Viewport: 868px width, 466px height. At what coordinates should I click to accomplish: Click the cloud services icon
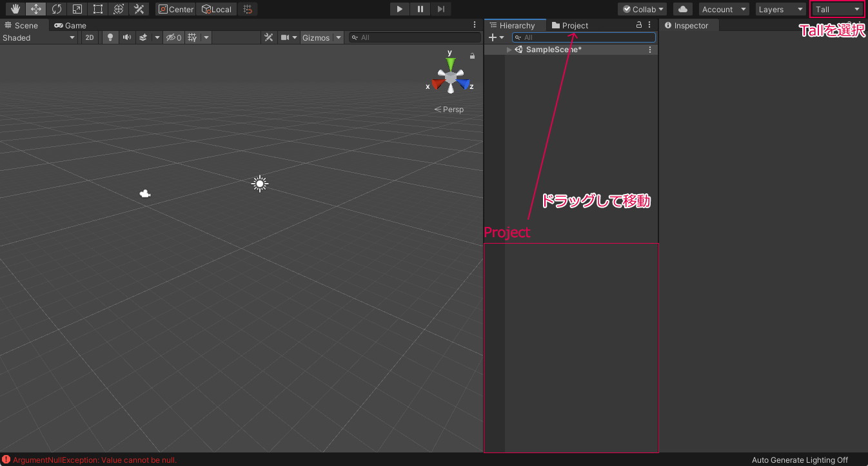pyautogui.click(x=682, y=9)
